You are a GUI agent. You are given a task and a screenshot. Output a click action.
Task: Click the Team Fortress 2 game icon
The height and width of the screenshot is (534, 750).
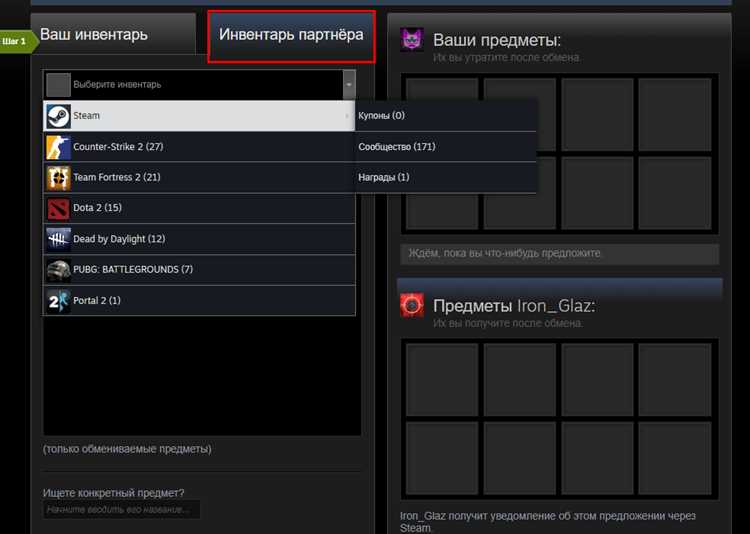(x=58, y=178)
